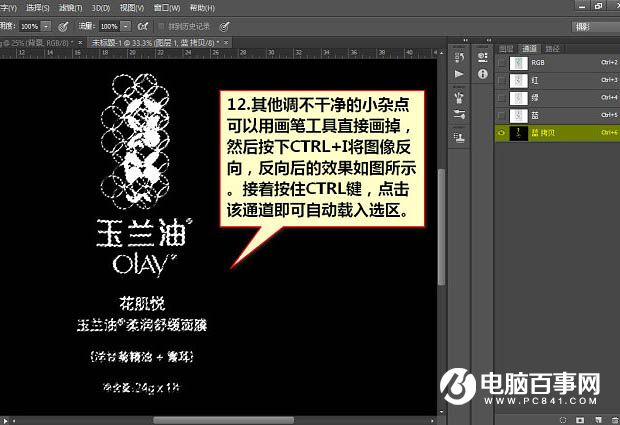Click the Ctrl+2 shortcut text
The height and width of the screenshot is (425, 620).
pos(609,62)
